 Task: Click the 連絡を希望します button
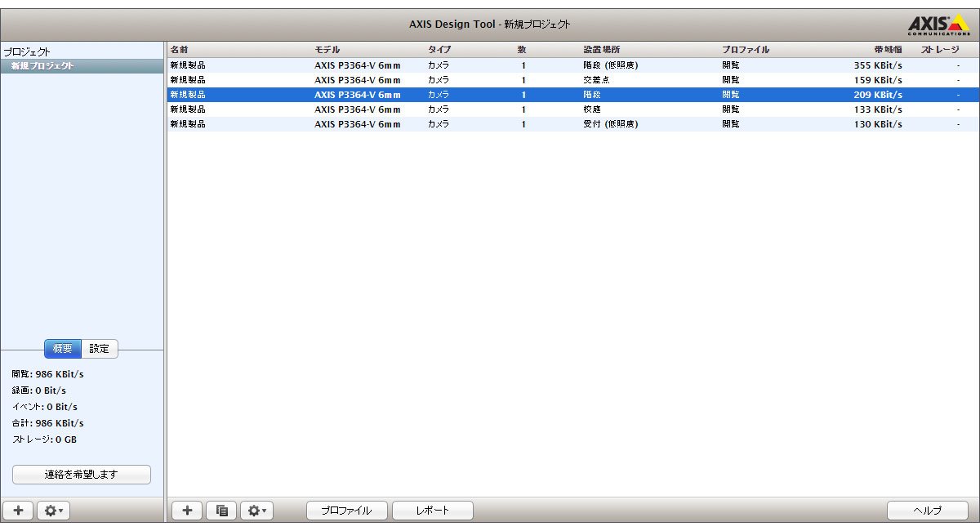pos(82,474)
